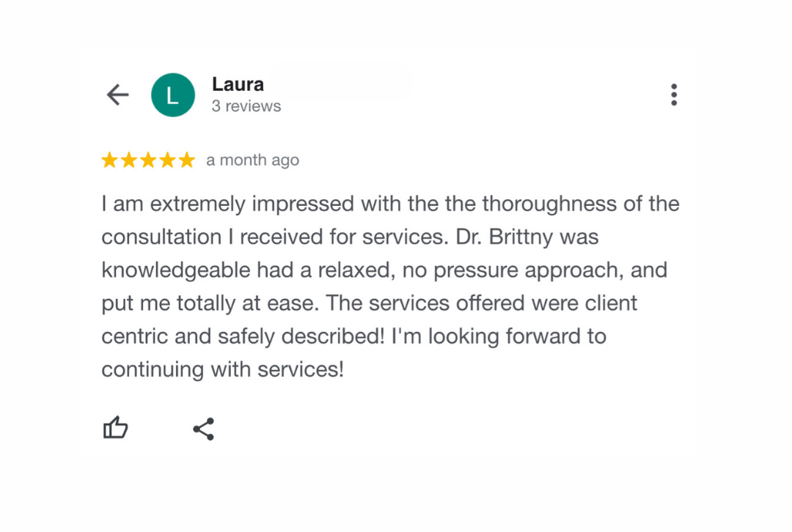Select the fourth rating star
792x532 pixels.
(x=168, y=160)
